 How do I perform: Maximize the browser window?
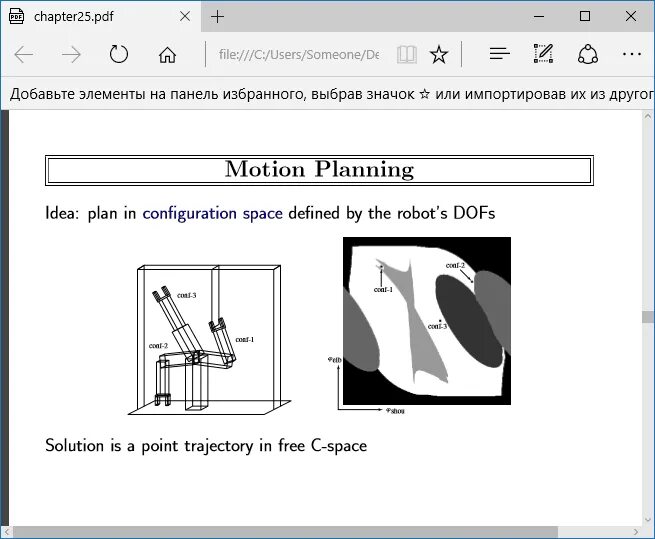(585, 17)
